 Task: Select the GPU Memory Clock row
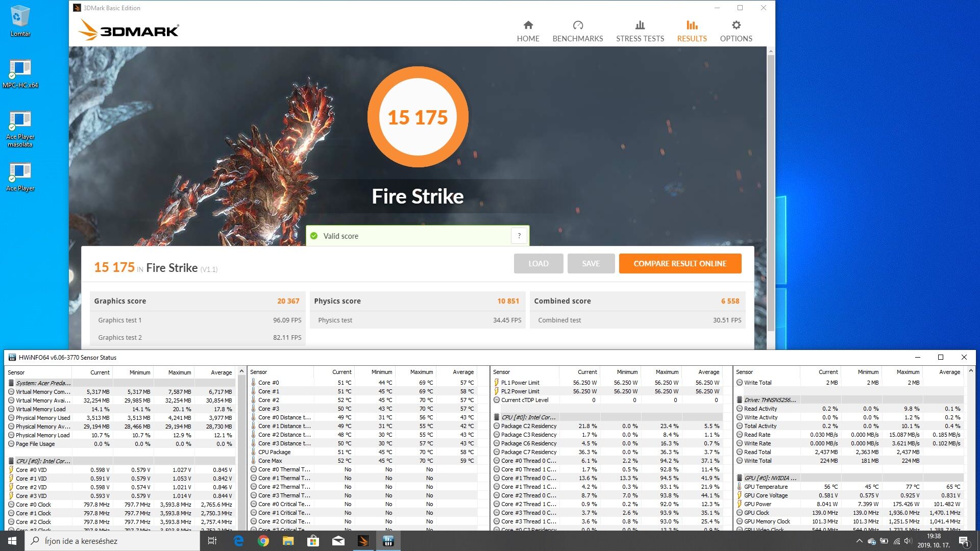pos(849,521)
